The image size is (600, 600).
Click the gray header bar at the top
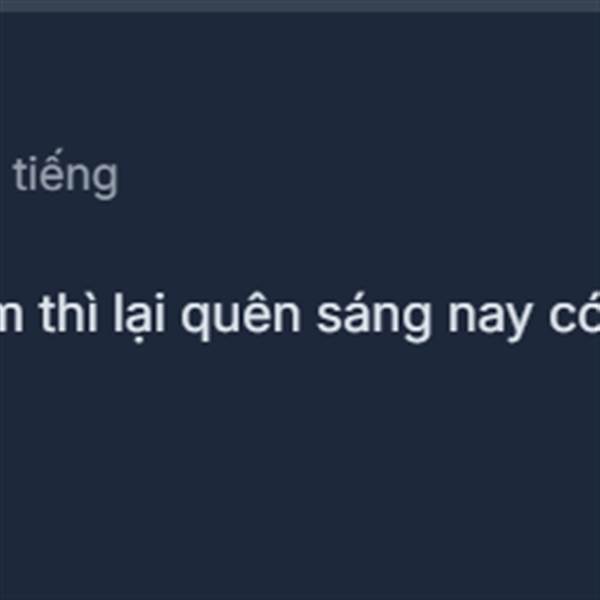click(300, 5)
